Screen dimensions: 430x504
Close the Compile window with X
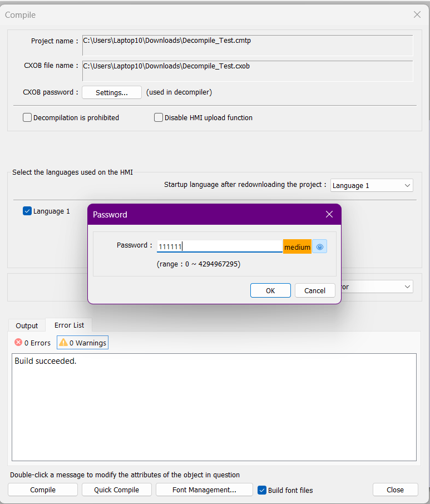pos(417,15)
